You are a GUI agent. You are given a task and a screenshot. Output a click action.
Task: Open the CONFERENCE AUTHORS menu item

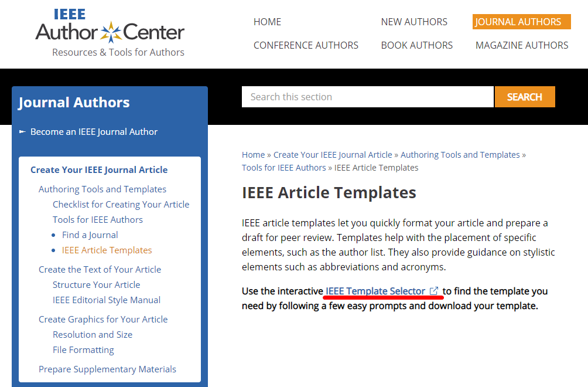(x=306, y=45)
